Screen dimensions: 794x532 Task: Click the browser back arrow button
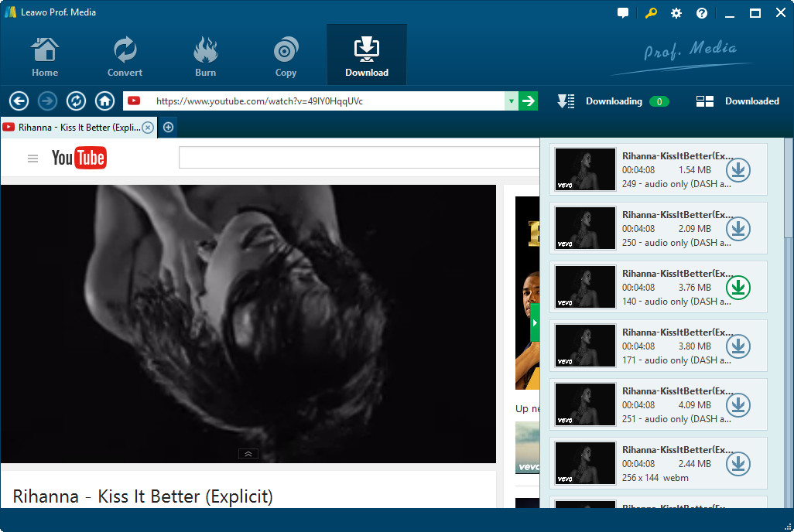[19, 101]
